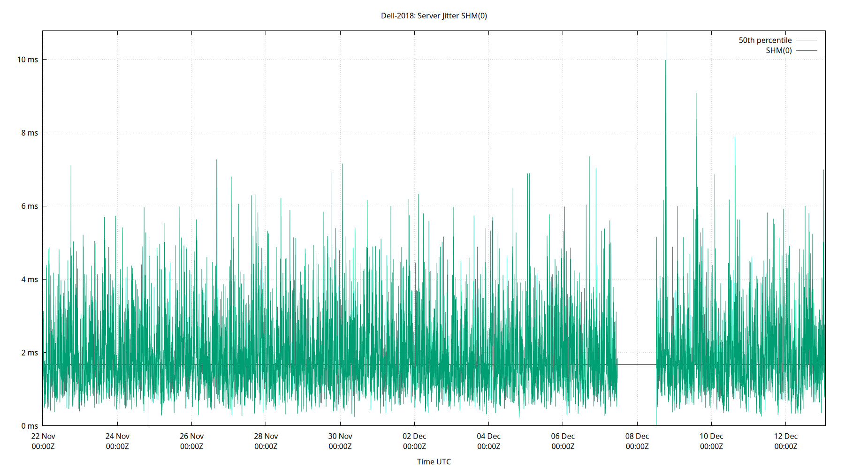Image resolution: width=868 pixels, height=469 pixels.
Task: Click the chart title Dell-2018 Server Jitter
Action: [434, 16]
